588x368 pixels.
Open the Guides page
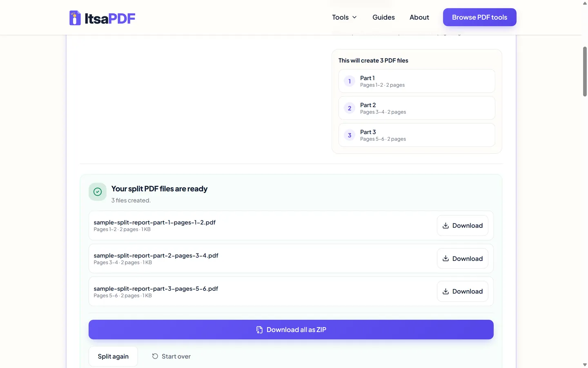click(383, 17)
